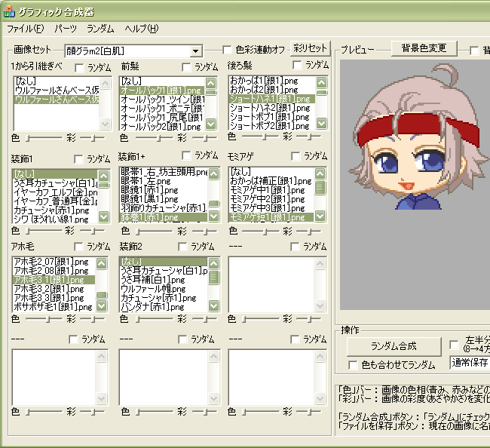Select うさ耳カチューシャ[白1] in 装飾1 list
The width and height of the screenshot is (490, 448).
[x=55, y=183]
